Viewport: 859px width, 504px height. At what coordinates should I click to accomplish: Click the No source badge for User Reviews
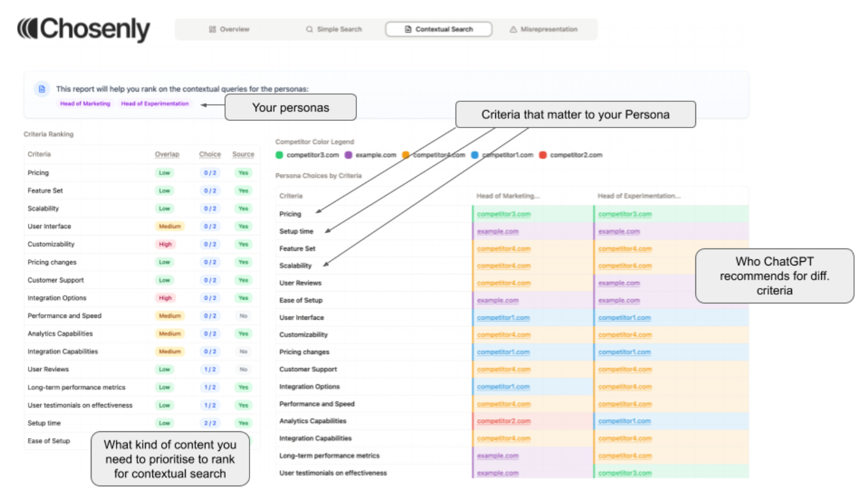click(x=243, y=369)
